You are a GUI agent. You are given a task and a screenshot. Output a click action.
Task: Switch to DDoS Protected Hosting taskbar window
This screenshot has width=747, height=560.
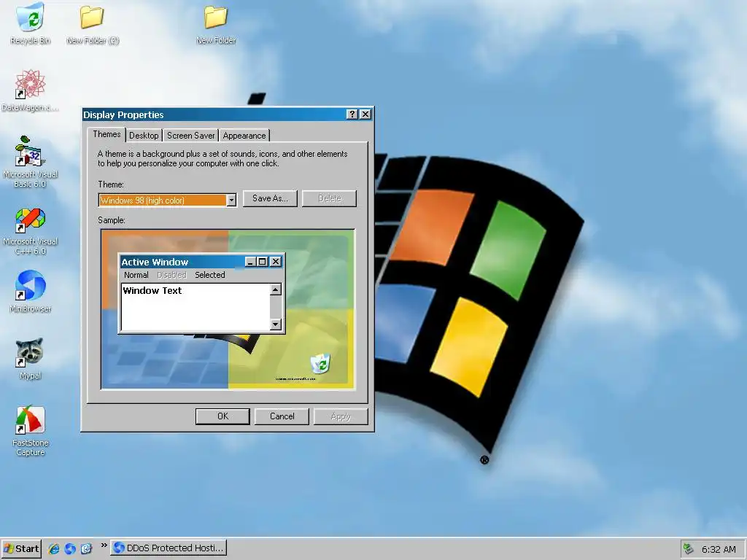[x=169, y=548]
